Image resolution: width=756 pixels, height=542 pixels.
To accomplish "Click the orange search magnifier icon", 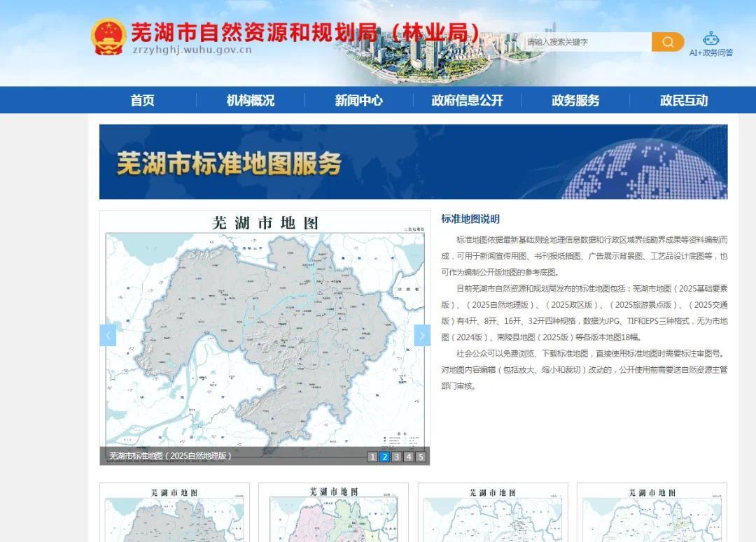I will 667,42.
